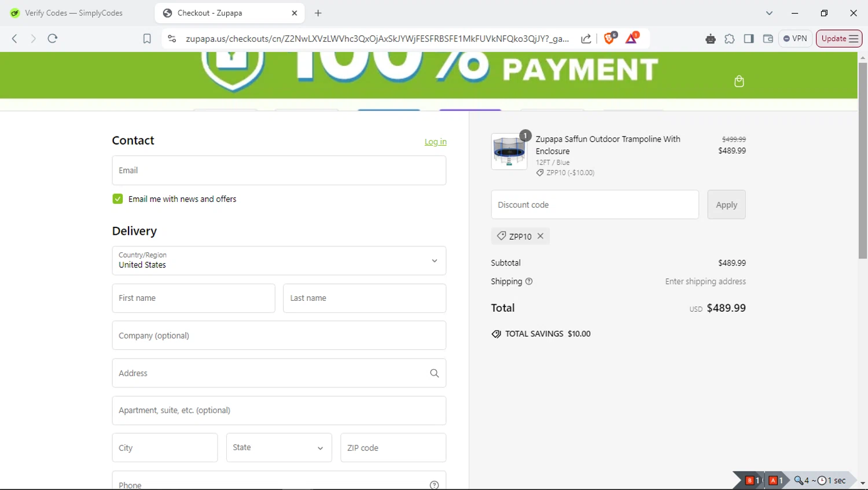
Task: Select the Checkout - Zupapa tab
Action: point(229,13)
